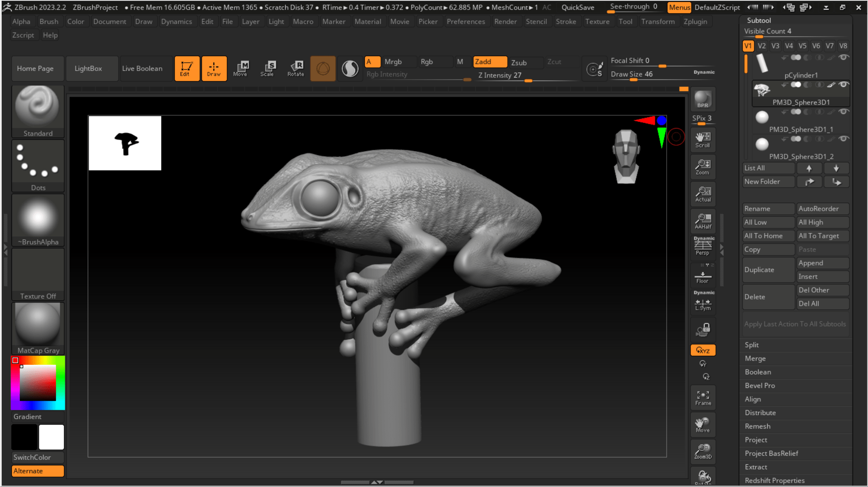Activate the Move transform tool
The width and height of the screenshot is (868, 487).
[x=241, y=68]
